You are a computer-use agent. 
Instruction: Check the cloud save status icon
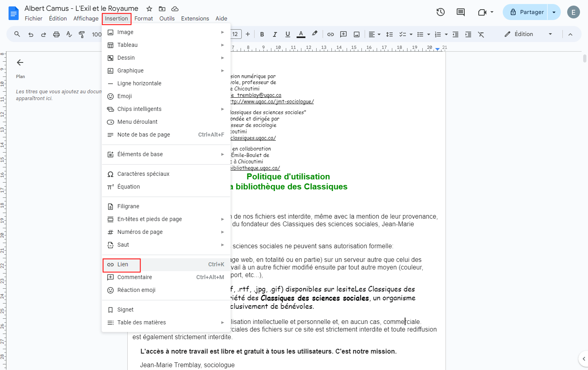click(175, 9)
